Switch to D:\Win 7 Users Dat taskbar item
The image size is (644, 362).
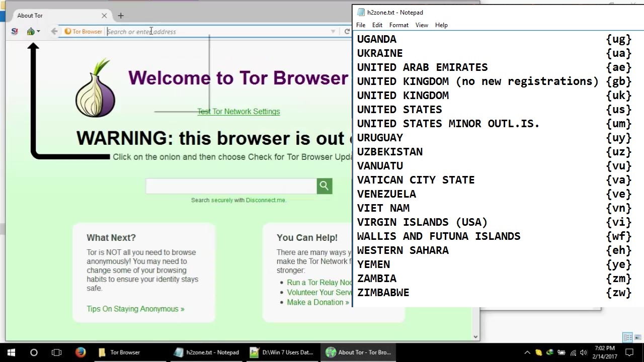(282, 352)
